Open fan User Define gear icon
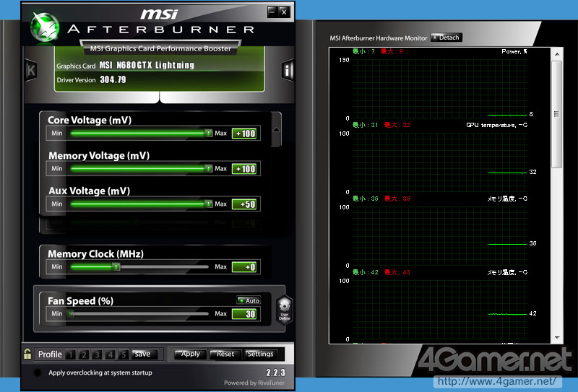 tap(284, 310)
